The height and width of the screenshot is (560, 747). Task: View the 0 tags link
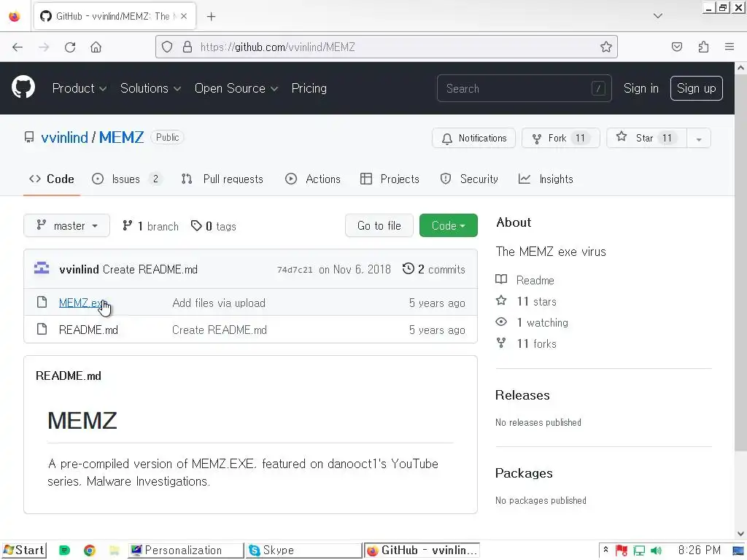pos(214,226)
